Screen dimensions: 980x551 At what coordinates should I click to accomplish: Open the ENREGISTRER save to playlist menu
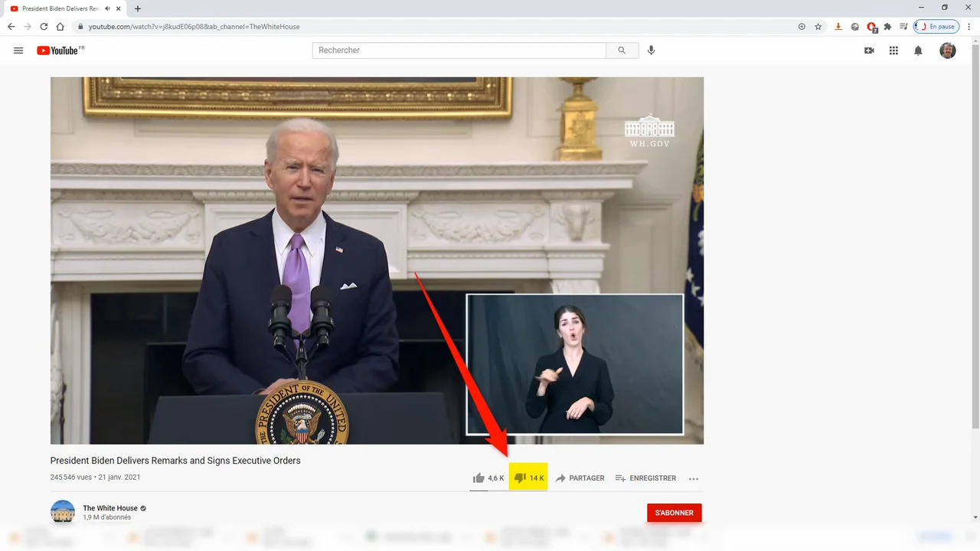coord(645,478)
